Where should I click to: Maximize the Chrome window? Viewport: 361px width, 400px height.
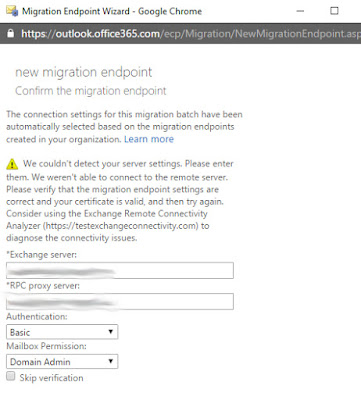click(x=334, y=11)
